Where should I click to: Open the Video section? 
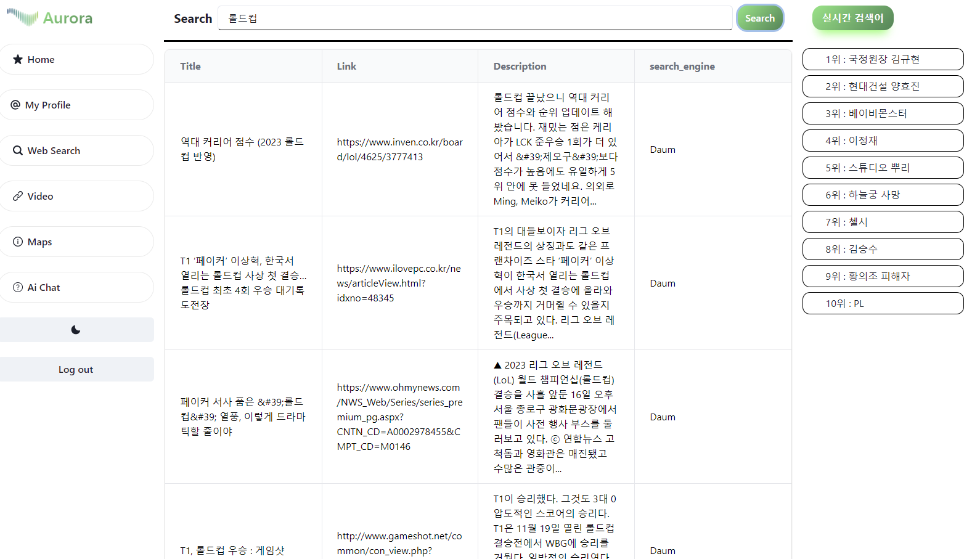coord(76,196)
